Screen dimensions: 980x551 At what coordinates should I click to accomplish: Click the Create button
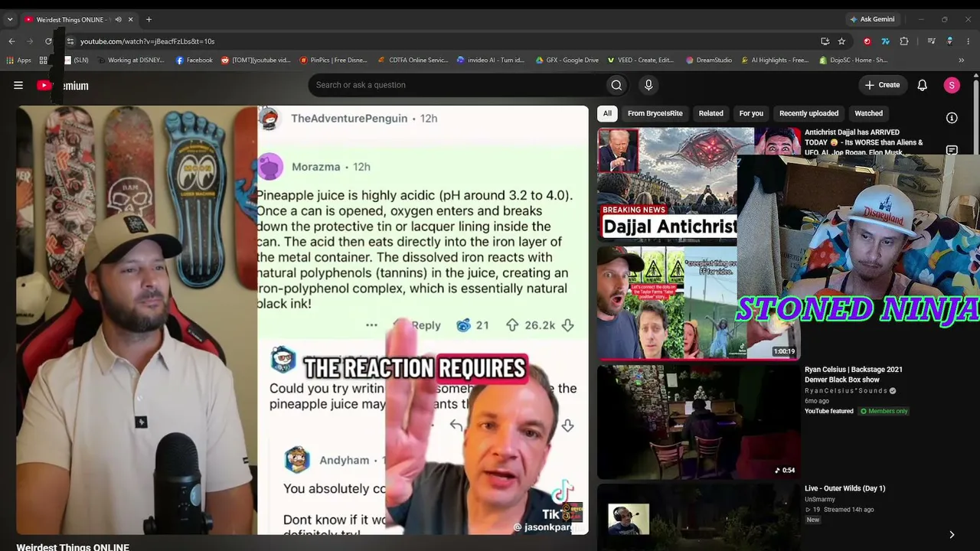[882, 85]
